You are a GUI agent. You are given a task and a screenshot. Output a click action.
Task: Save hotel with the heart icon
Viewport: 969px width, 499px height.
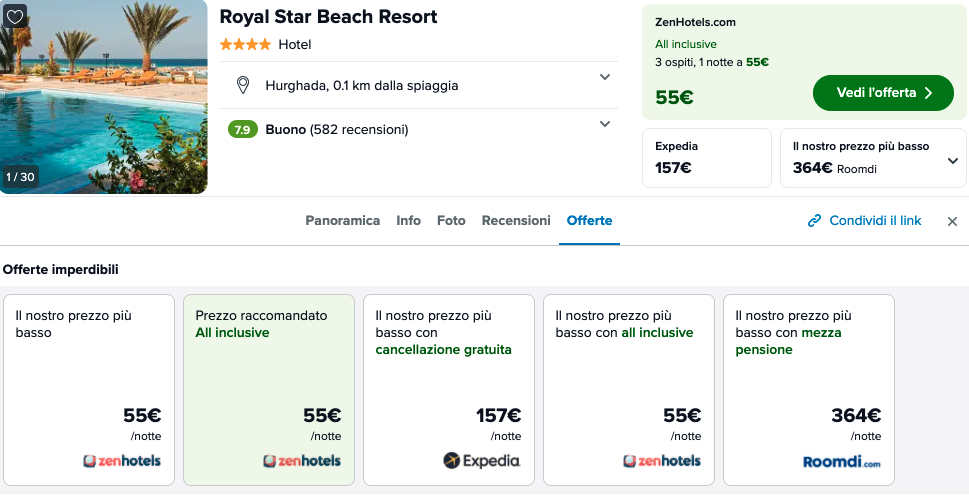click(15, 15)
